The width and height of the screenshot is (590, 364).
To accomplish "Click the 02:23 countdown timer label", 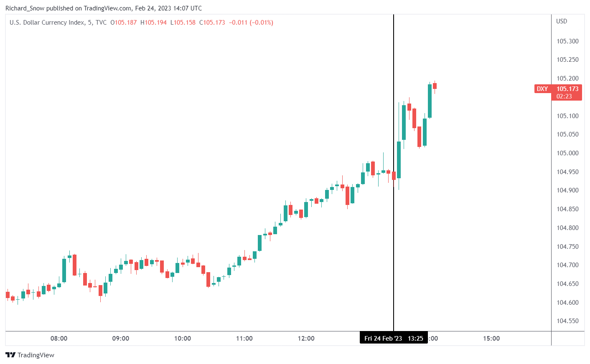I will coord(564,96).
